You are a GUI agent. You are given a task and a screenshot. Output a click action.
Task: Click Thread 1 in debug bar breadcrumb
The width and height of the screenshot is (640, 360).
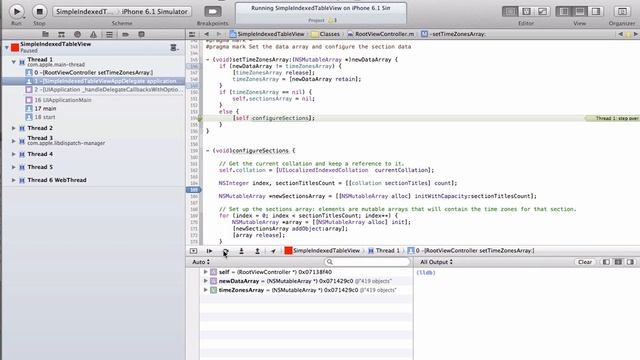[x=384, y=251]
